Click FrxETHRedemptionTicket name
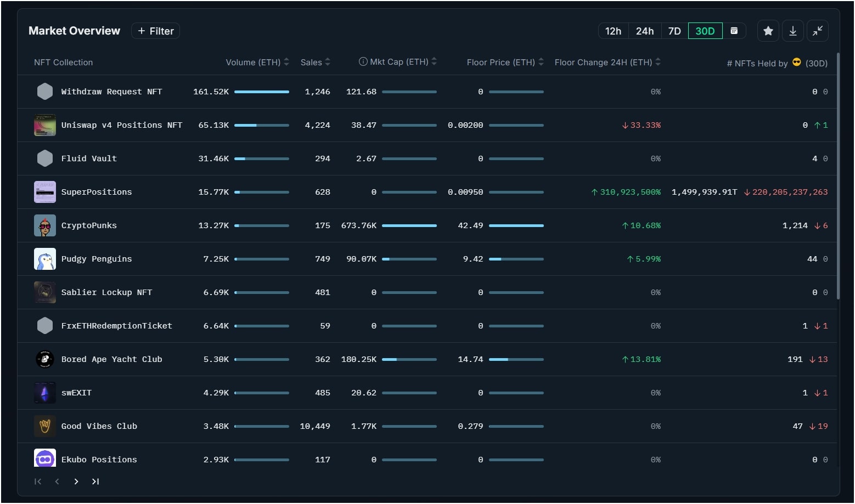The image size is (855, 504). pos(116,326)
